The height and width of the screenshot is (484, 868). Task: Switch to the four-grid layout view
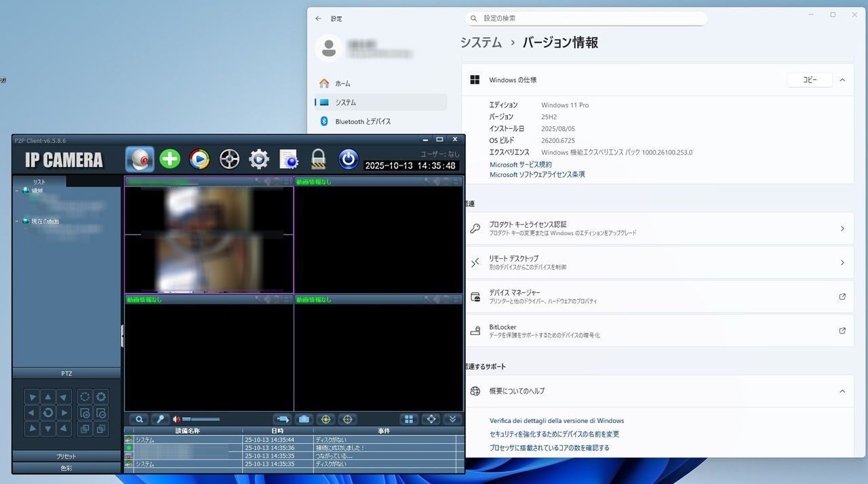[x=409, y=420]
